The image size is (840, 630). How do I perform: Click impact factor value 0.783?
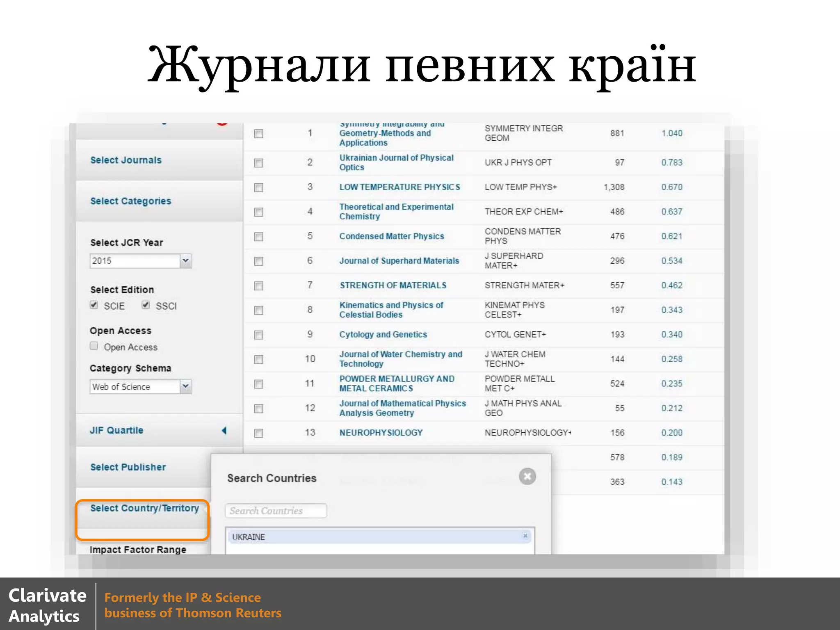pos(672,162)
